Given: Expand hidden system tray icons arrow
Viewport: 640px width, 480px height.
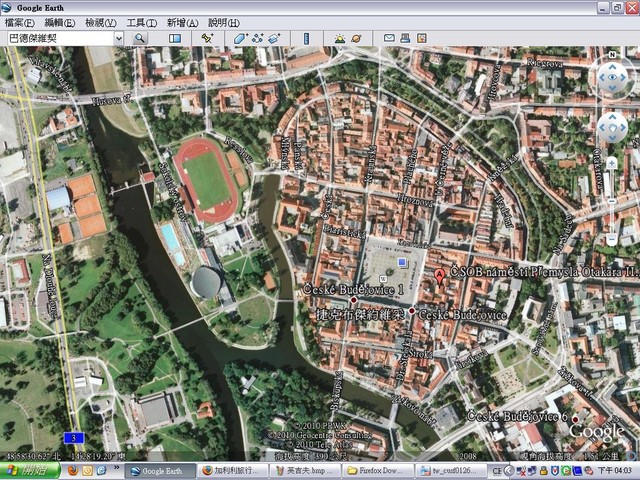Looking at the screenshot, I should click(x=509, y=471).
